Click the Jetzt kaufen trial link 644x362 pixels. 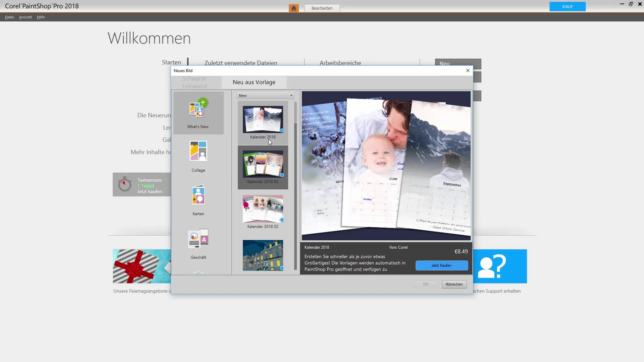point(150,191)
